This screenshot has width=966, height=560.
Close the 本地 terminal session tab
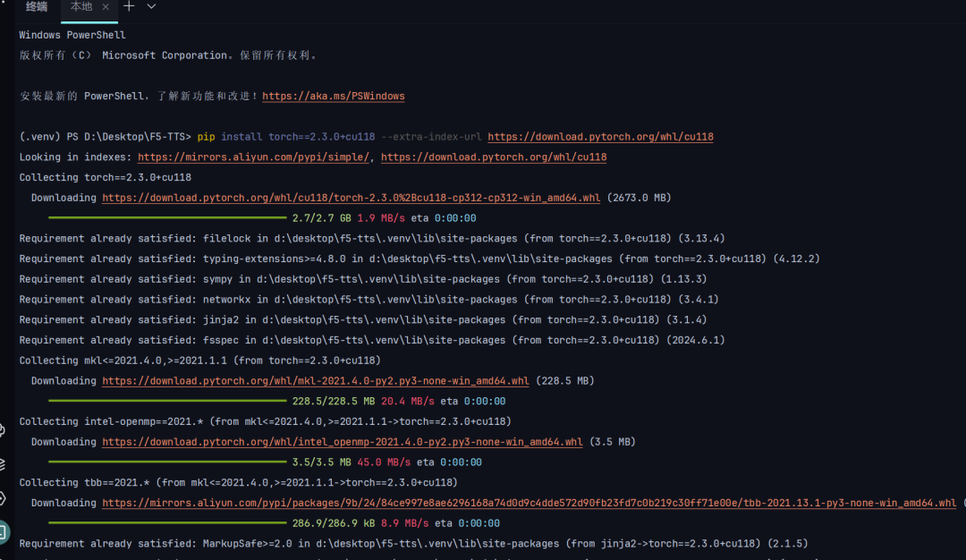(106, 7)
